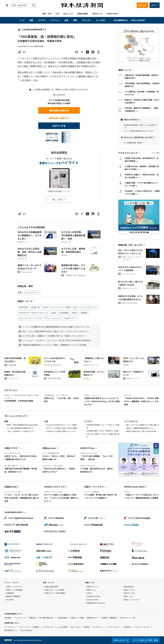Click the お問い合わせ footer button
Screen dimensions: 164x644
(121, 640)
